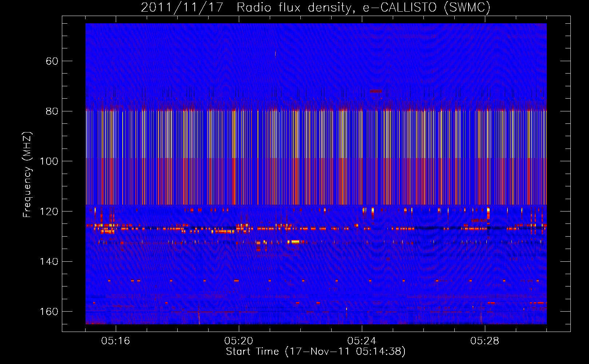Click the 05:16 time tick label

(x=115, y=341)
